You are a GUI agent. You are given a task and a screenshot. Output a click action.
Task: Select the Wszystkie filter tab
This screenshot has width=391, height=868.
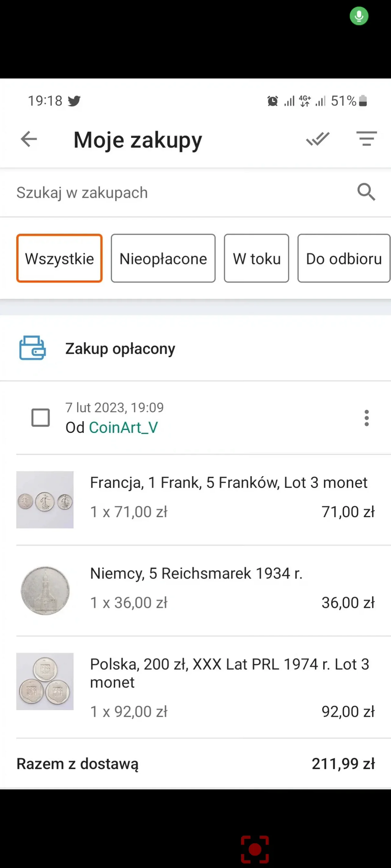[59, 258]
